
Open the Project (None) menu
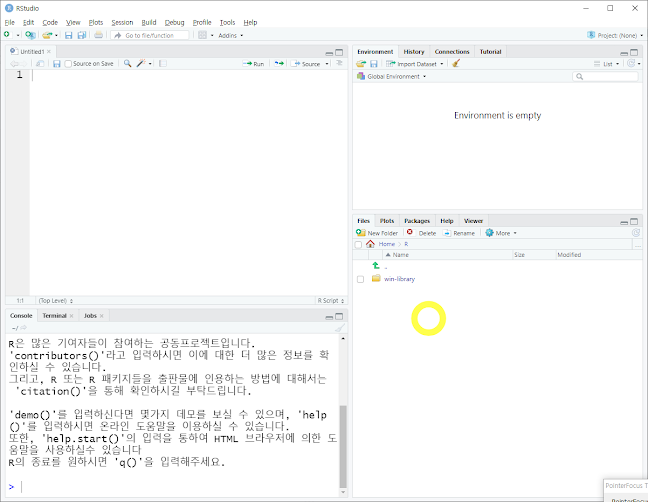point(615,36)
